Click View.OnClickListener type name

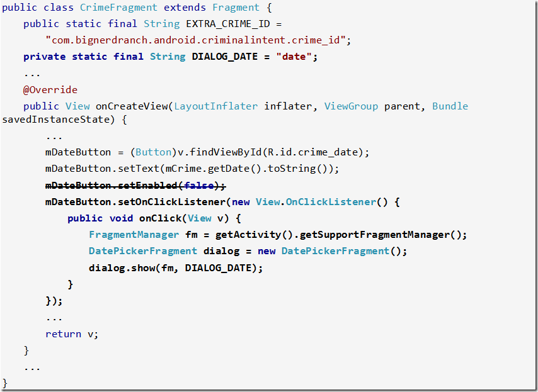(316, 202)
